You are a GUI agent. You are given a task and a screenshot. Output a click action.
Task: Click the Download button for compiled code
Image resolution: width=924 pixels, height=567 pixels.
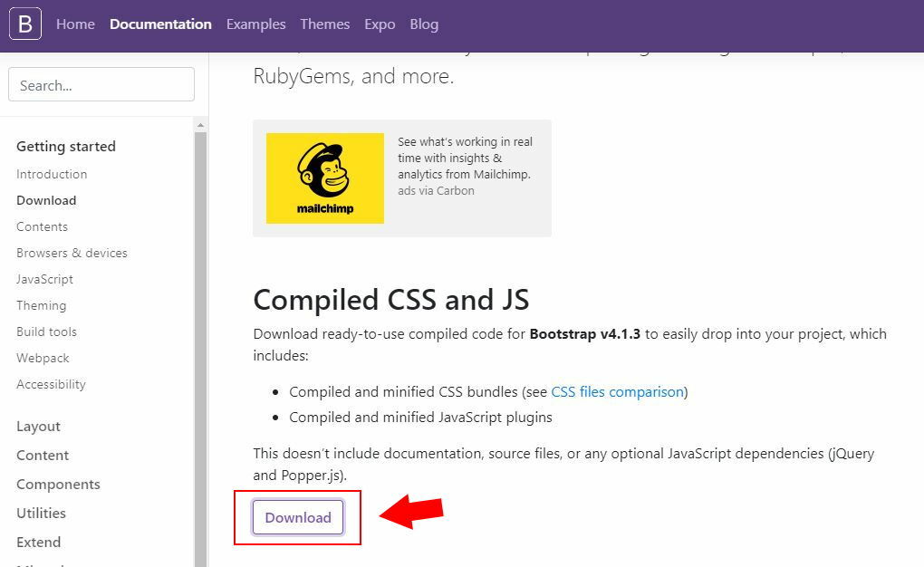(x=297, y=517)
